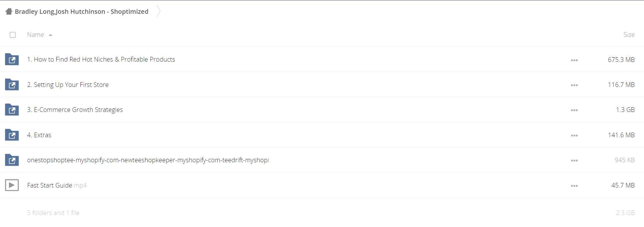Click shared folder icon for onestopshoptee folder

click(12, 160)
